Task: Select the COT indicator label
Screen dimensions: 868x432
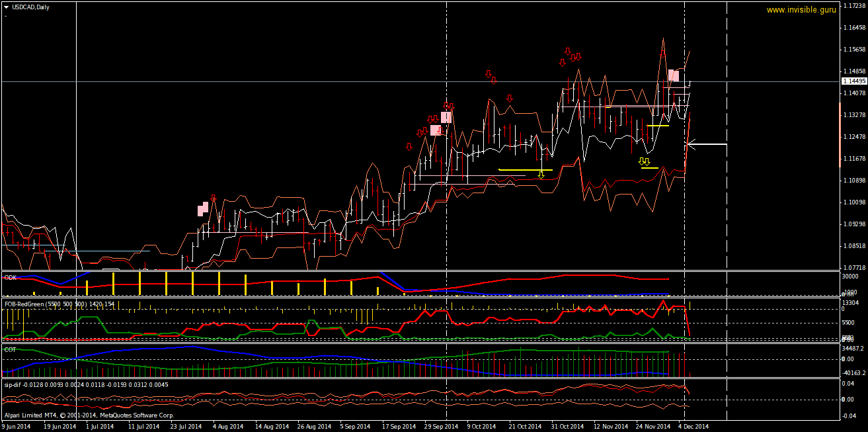Action: coord(10,349)
